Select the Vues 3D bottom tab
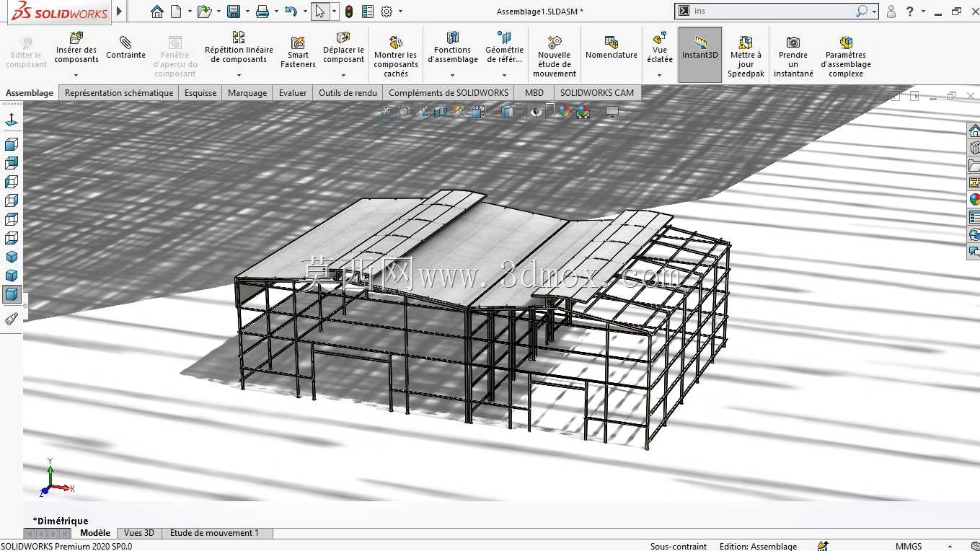This screenshot has width=980, height=551. point(139,533)
